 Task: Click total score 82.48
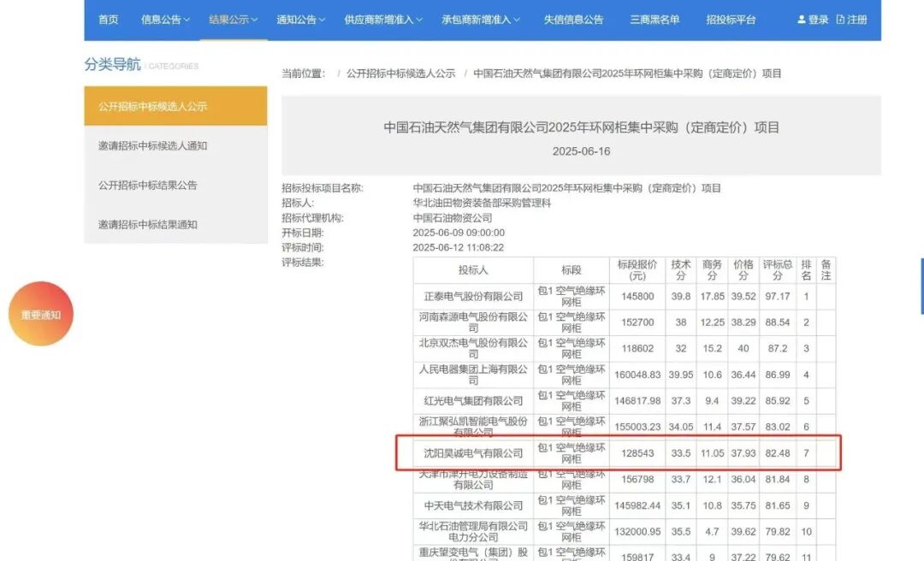(777, 453)
